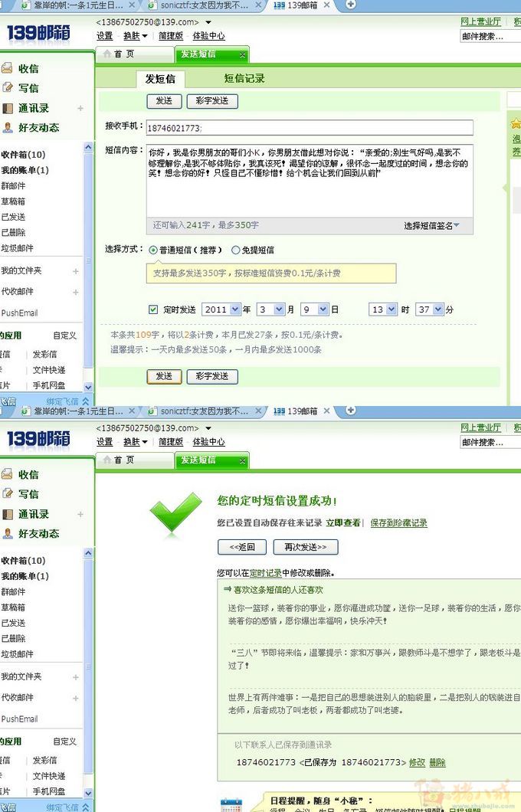Click 发送 button above recipient field

pos(164,101)
